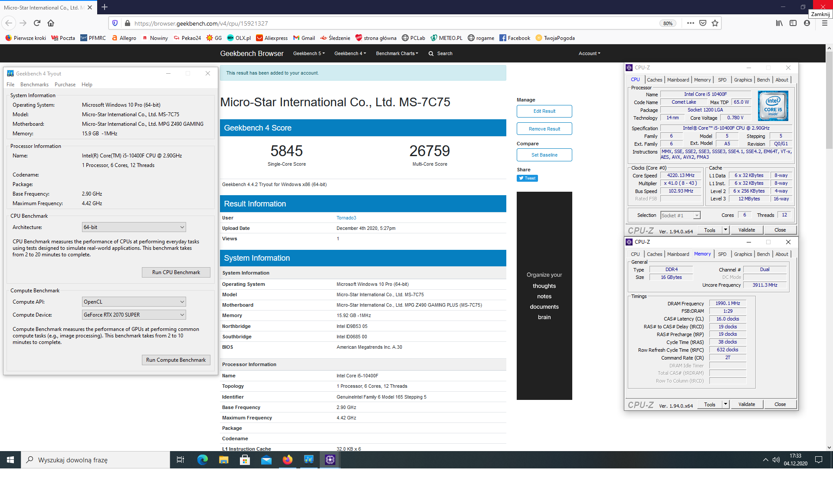Expand the Geekbench 5 menu
833x504 pixels.
309,53
